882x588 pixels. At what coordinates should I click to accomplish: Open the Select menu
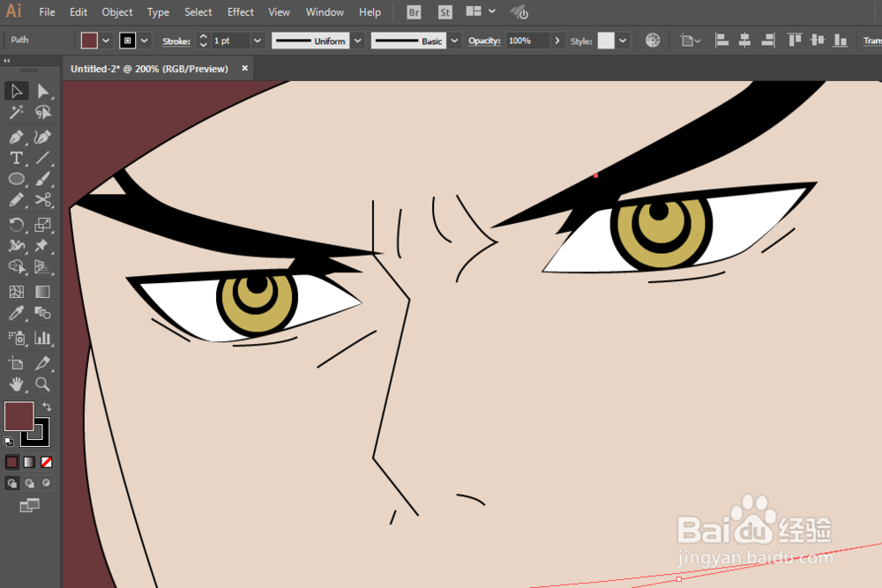coord(198,11)
